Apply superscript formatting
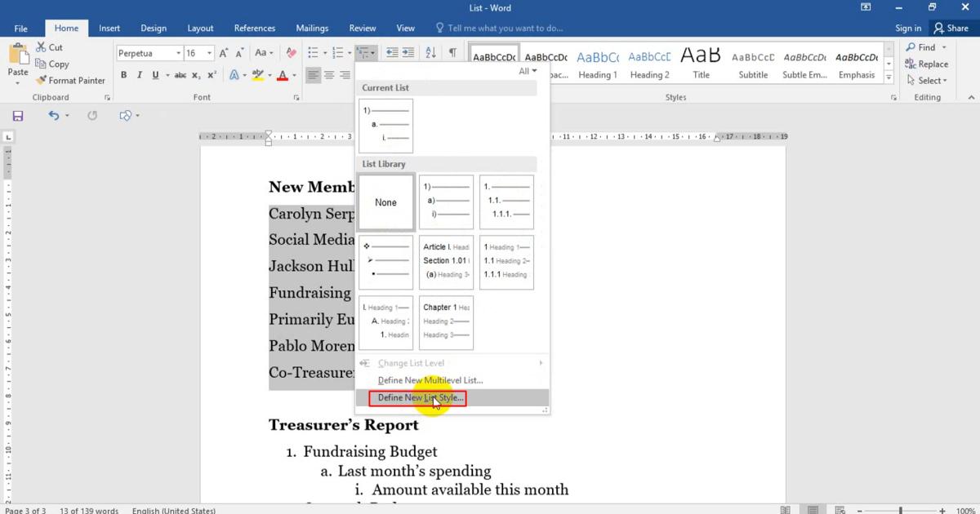The image size is (980, 514). [x=211, y=75]
